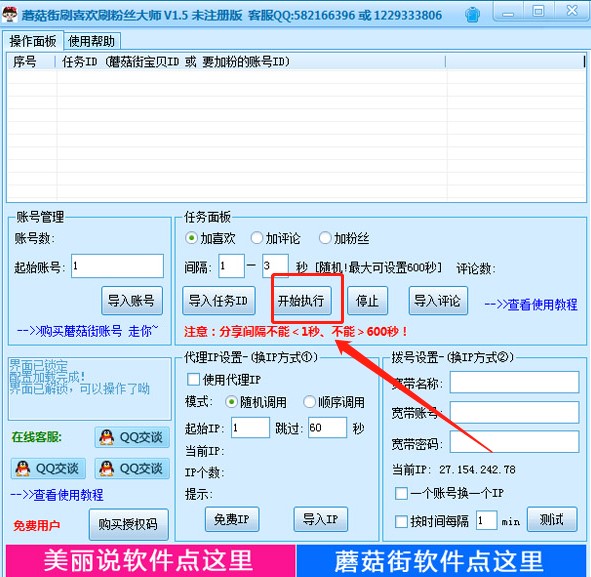The height and width of the screenshot is (577, 591).
Task: Focus the 宽带名称 input field
Action: tap(514, 382)
